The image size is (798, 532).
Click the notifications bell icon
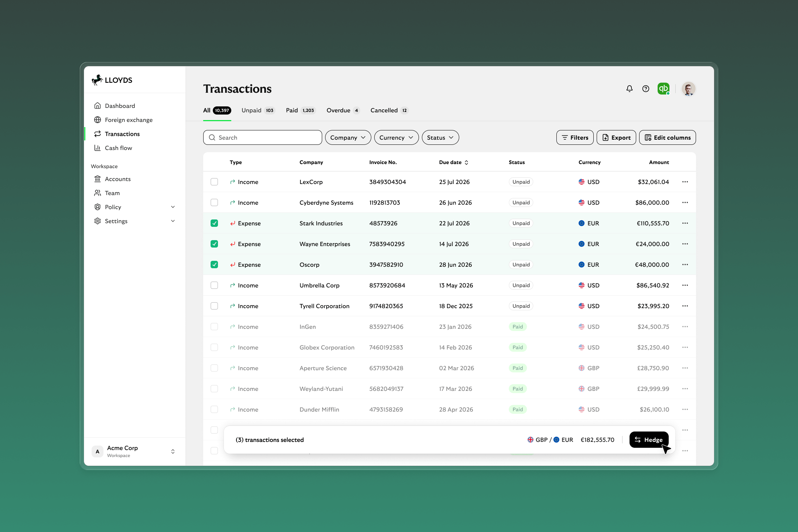pyautogui.click(x=629, y=89)
